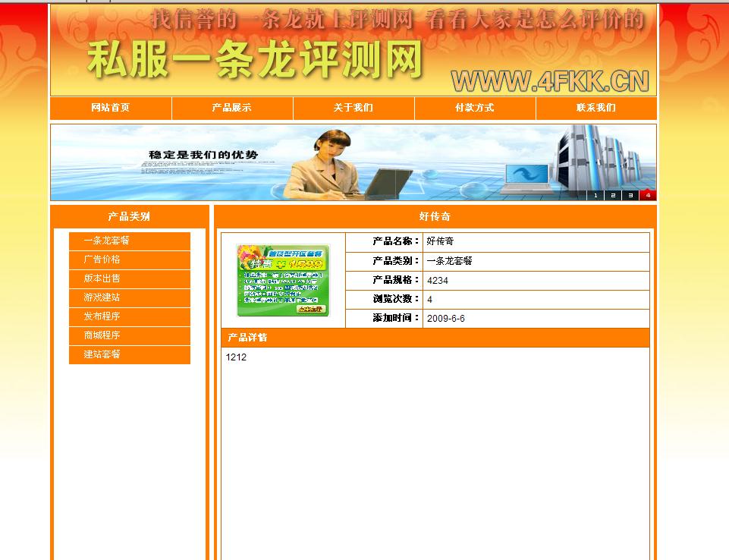Select the 商城程序 category in sidebar

129,335
